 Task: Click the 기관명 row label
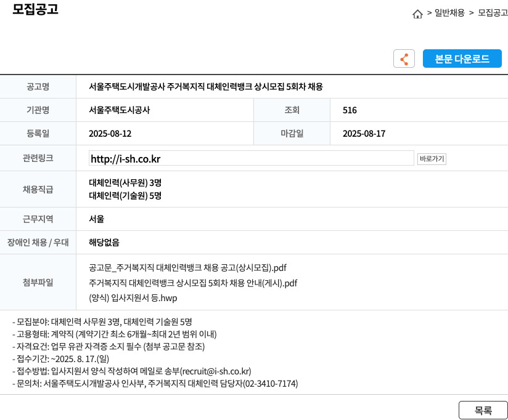[x=38, y=110]
